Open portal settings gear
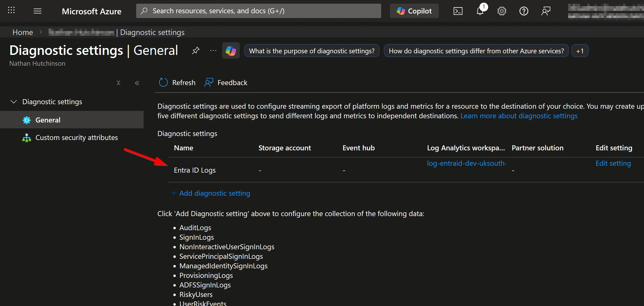Screen dimensions: 644x306 point(502,11)
